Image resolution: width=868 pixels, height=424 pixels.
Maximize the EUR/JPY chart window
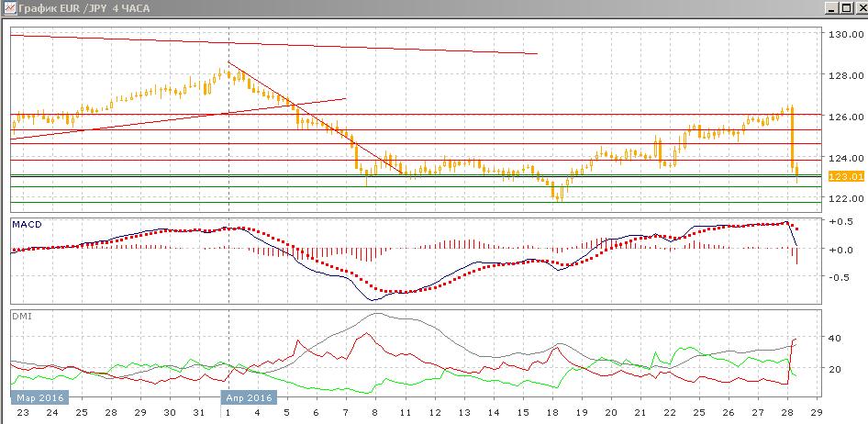tap(845, 7)
